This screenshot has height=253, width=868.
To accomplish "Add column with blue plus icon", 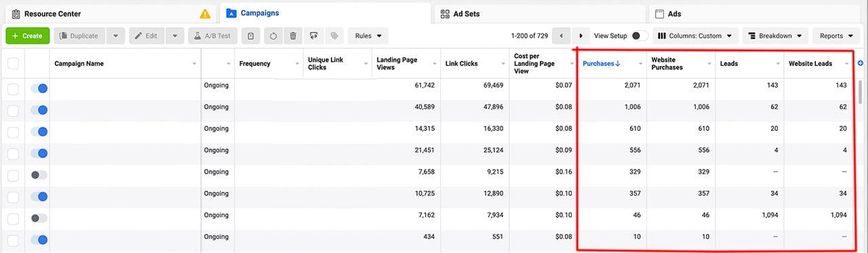I will pyautogui.click(x=861, y=63).
